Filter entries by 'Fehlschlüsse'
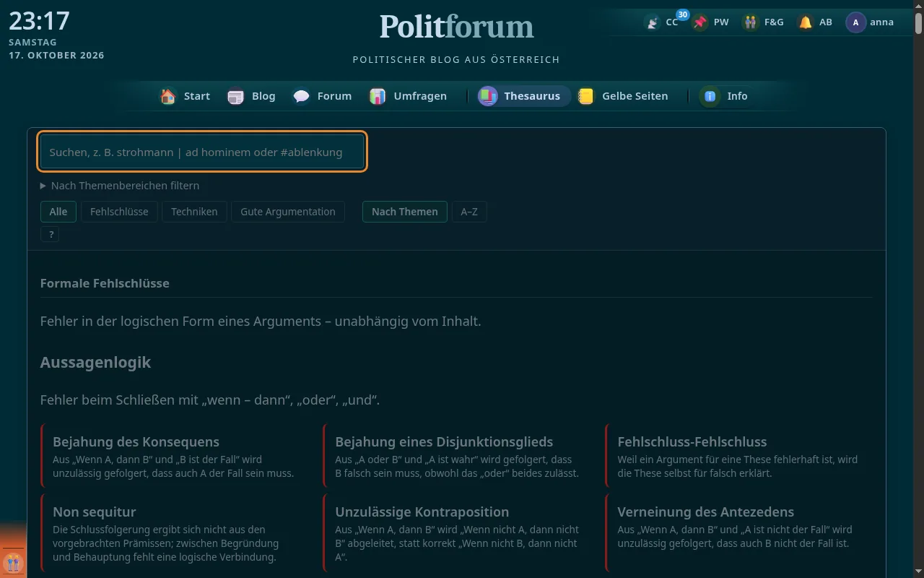924x578 pixels. click(x=119, y=212)
